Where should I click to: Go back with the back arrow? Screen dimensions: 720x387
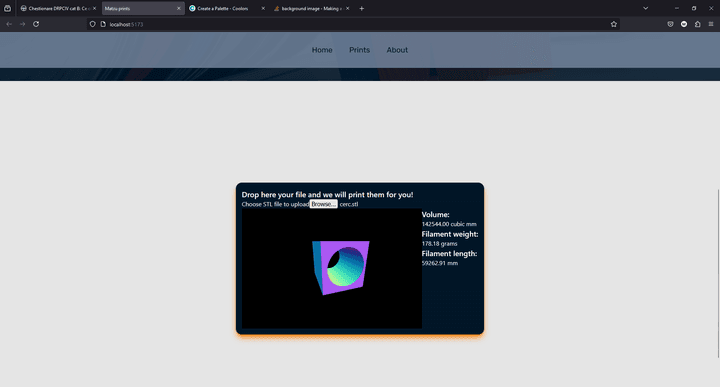coord(9,24)
